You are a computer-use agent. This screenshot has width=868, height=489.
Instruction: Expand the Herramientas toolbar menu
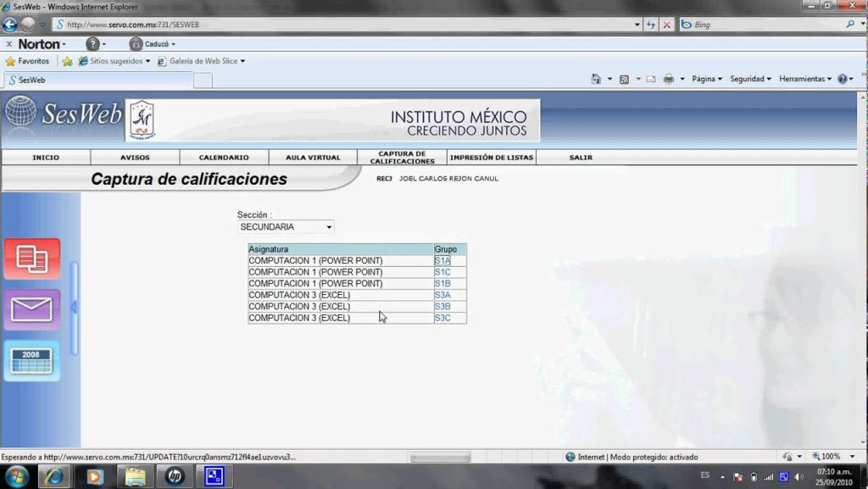coord(805,79)
